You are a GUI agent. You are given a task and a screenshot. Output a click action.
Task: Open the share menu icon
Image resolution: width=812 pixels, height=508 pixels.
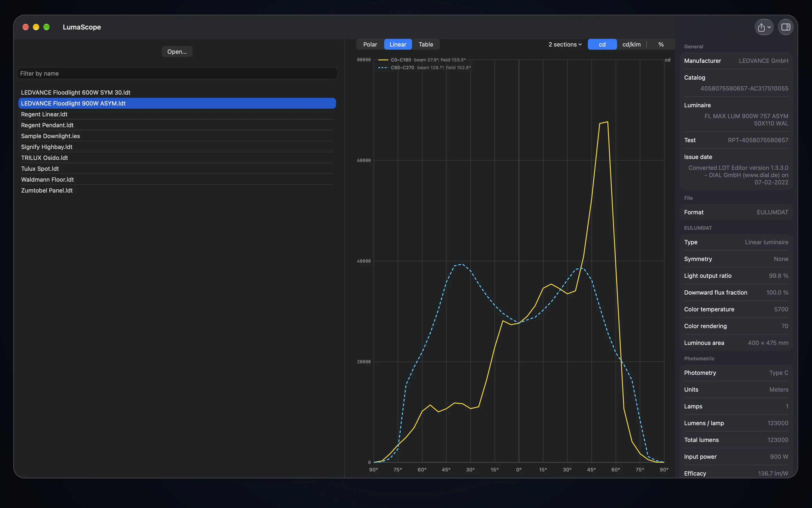764,27
